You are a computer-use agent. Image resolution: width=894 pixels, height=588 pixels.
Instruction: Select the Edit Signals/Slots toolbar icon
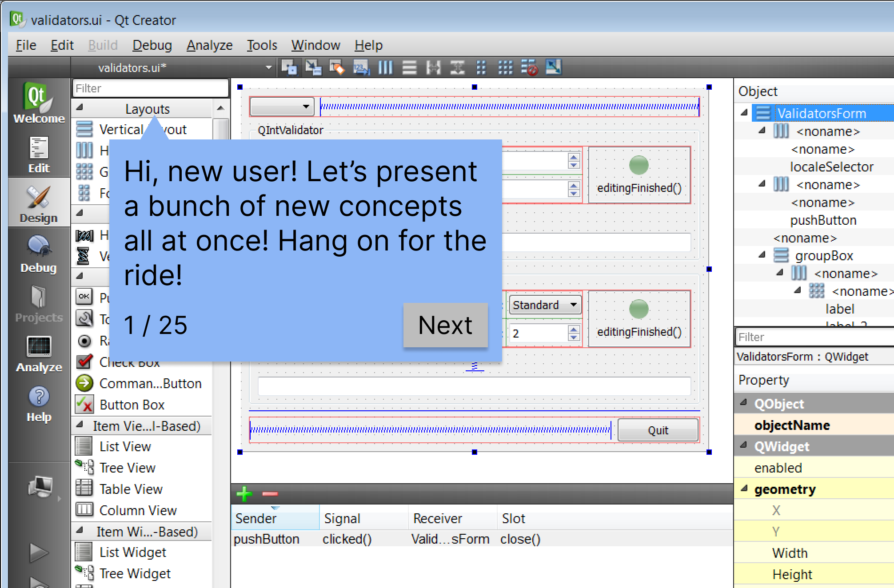click(x=313, y=68)
